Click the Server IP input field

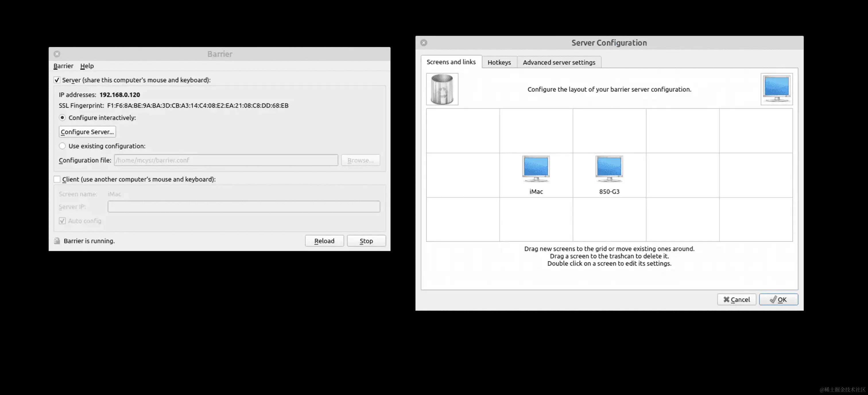(244, 207)
